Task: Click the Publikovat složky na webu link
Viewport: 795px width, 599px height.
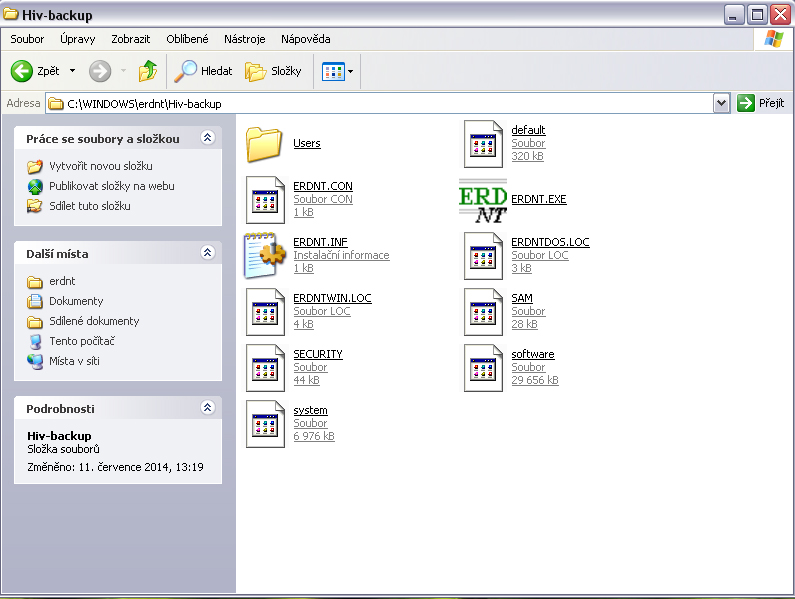Action: click(112, 186)
